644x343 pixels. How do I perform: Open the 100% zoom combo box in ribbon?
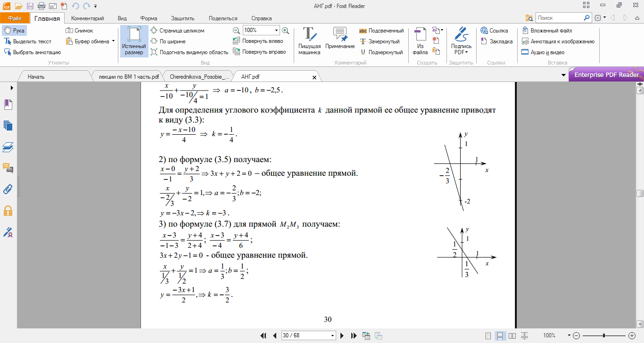pyautogui.click(x=262, y=30)
